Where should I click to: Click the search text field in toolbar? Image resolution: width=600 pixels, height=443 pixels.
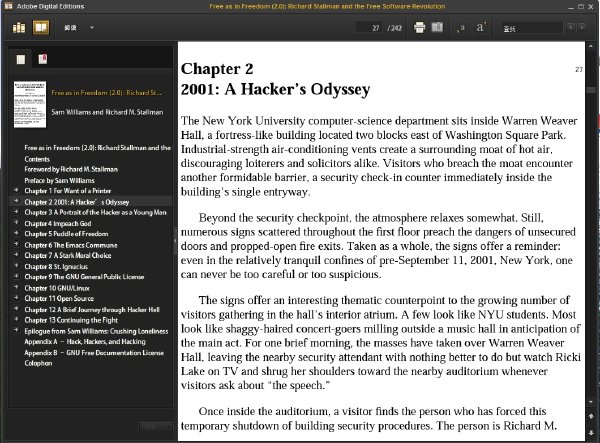(532, 28)
